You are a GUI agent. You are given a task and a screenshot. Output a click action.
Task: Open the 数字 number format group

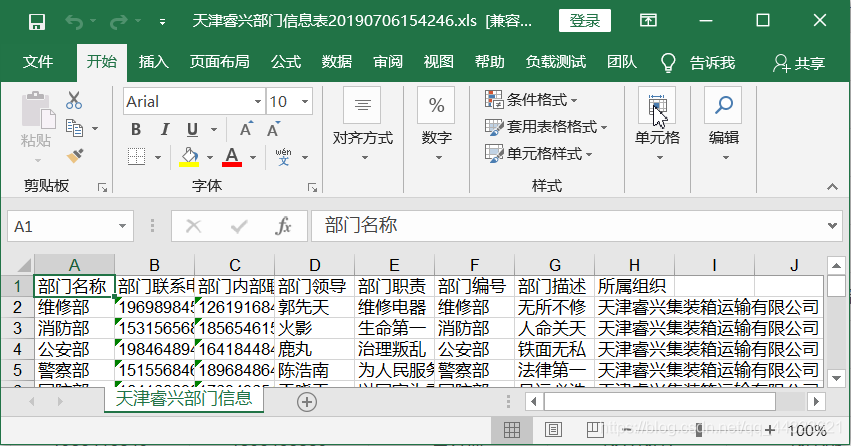tap(437, 125)
